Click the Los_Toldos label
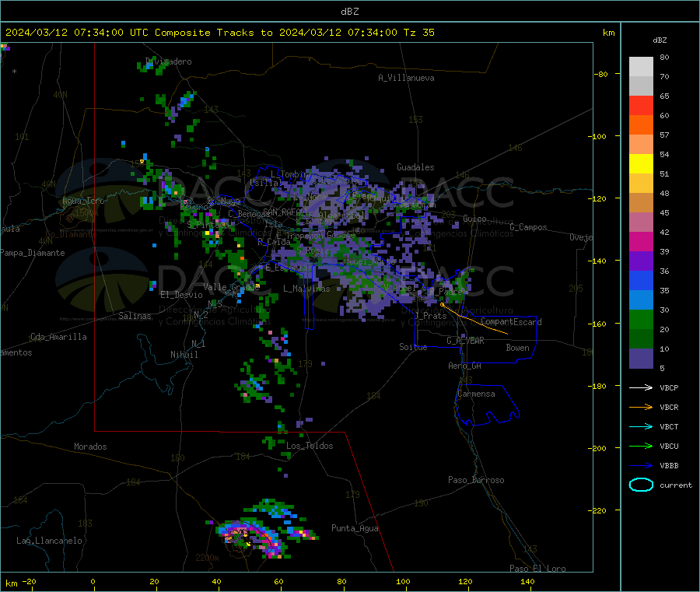This screenshot has height=592, width=700. [x=310, y=446]
